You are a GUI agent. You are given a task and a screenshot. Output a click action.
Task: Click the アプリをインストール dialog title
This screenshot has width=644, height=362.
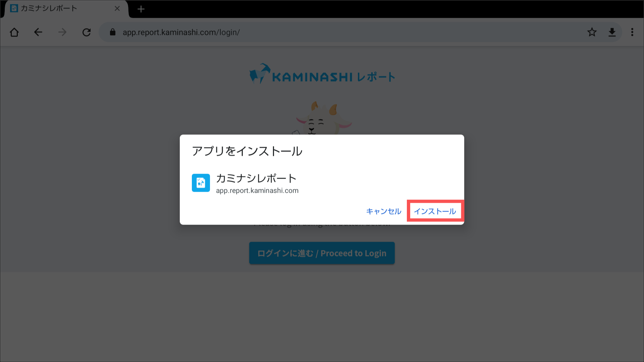tap(247, 151)
